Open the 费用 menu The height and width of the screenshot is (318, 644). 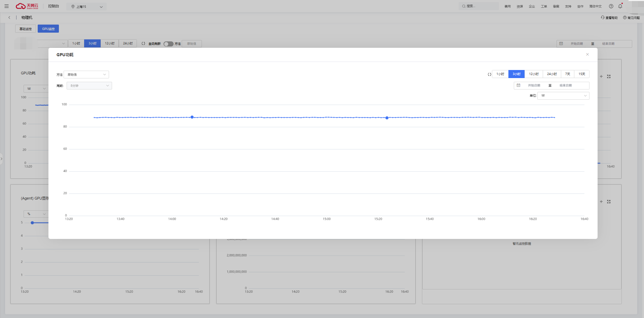(x=507, y=6)
